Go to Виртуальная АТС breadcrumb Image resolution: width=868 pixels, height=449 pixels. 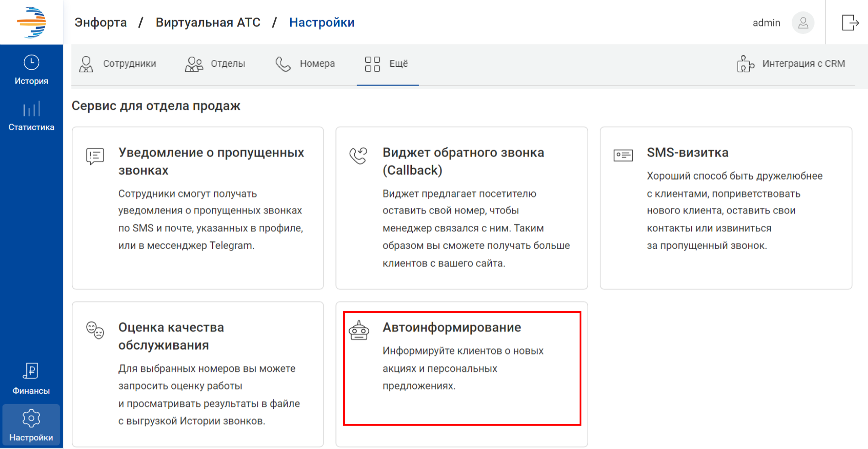[x=208, y=22]
